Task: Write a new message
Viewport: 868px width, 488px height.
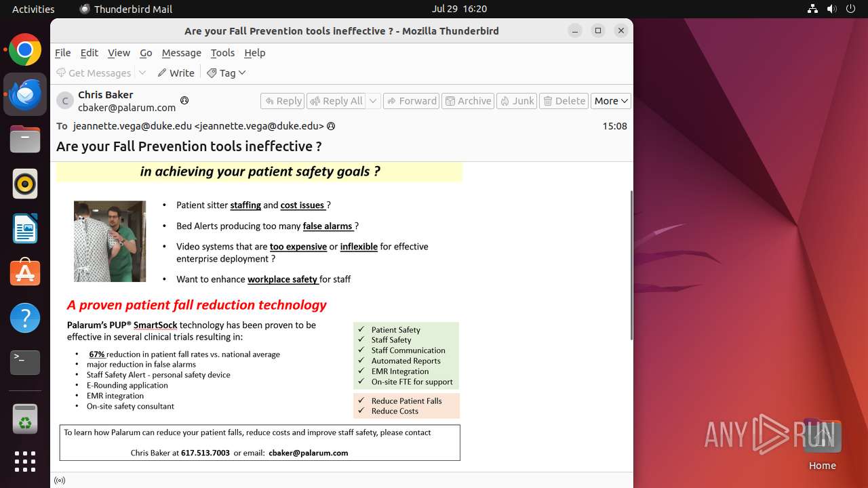Action: pos(176,73)
